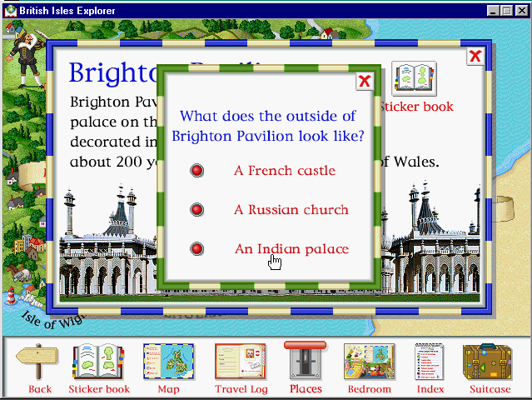Click the 'Suitcase' label

490,389
